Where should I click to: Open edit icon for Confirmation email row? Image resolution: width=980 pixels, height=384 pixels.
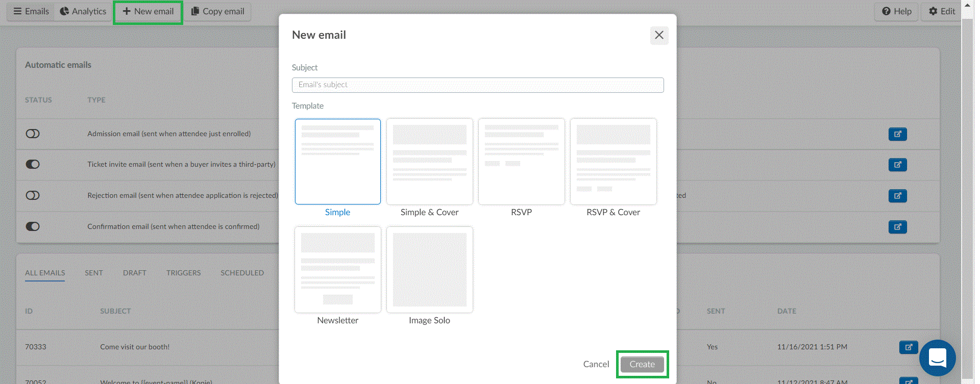tap(897, 227)
